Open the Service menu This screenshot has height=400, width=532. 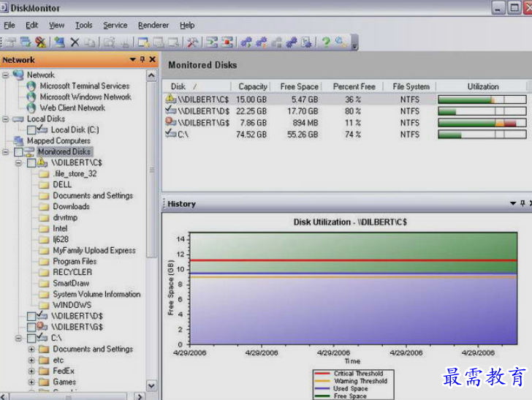[x=115, y=25]
